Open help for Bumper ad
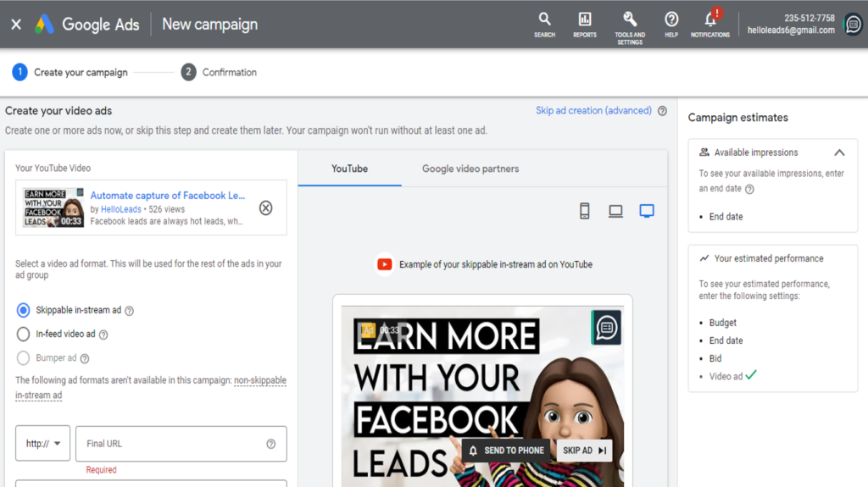 (x=85, y=358)
